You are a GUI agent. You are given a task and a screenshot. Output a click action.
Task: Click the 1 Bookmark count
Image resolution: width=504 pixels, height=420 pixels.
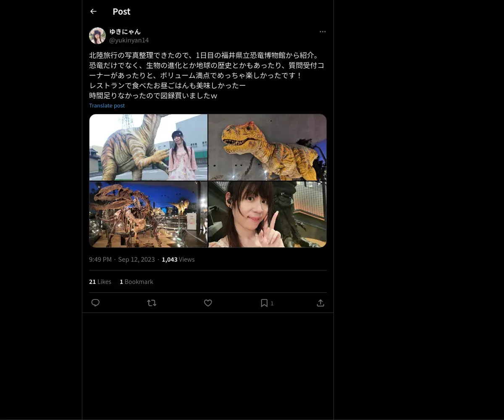click(x=136, y=282)
